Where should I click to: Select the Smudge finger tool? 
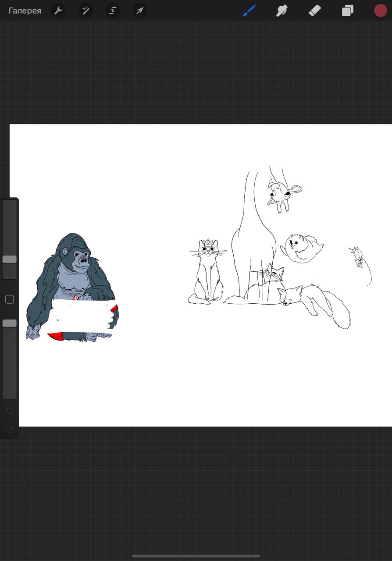[282, 11]
